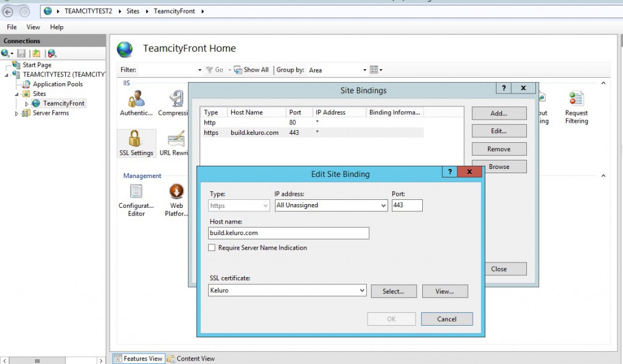Open the URL Rewrite feature icon
This screenshot has height=364, width=623.
pos(174,143)
